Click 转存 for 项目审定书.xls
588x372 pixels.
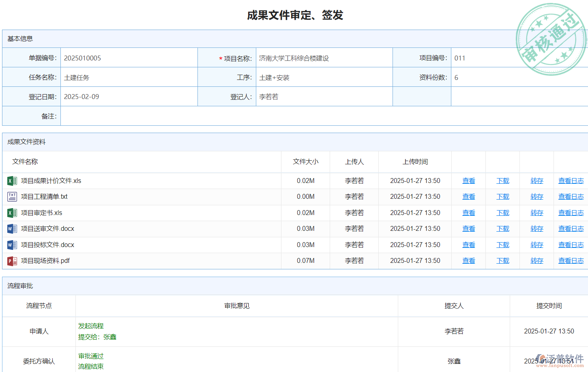536,213
